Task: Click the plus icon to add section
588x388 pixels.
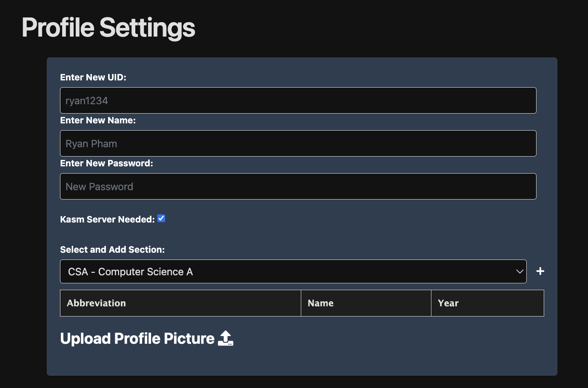Action: coord(540,271)
